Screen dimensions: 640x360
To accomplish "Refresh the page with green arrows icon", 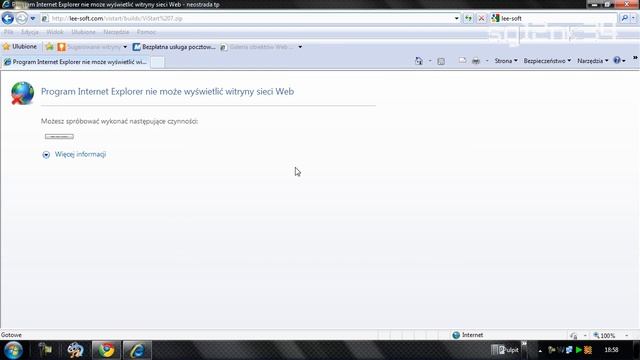I will click(468, 18).
